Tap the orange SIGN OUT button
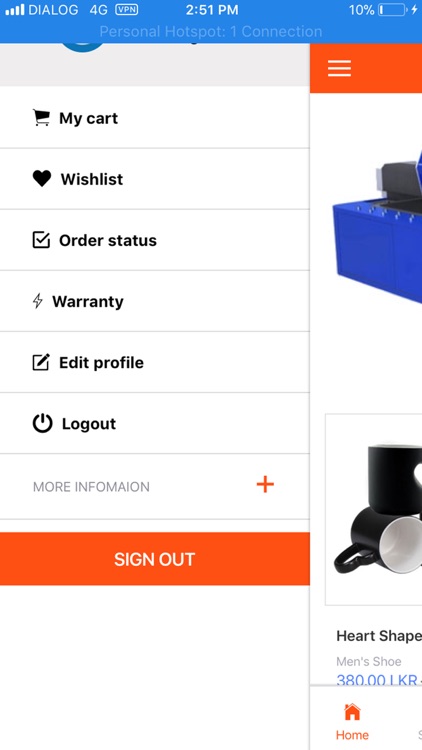This screenshot has width=422, height=750. (155, 559)
